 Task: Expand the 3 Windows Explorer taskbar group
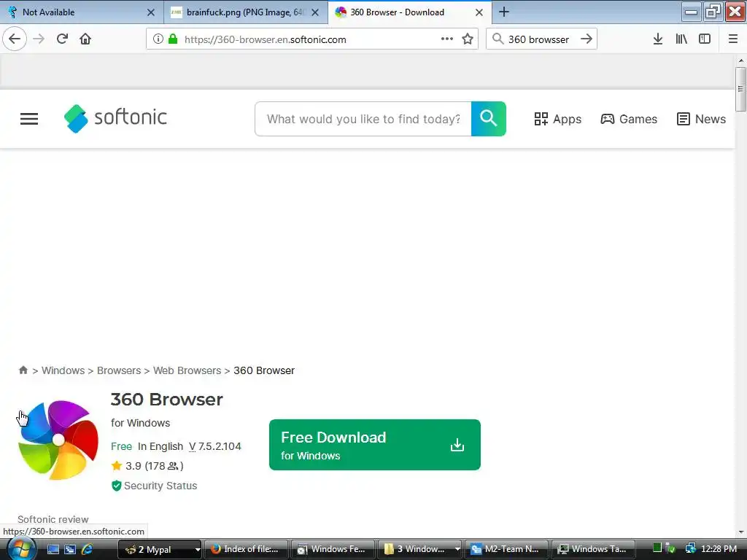point(419,550)
